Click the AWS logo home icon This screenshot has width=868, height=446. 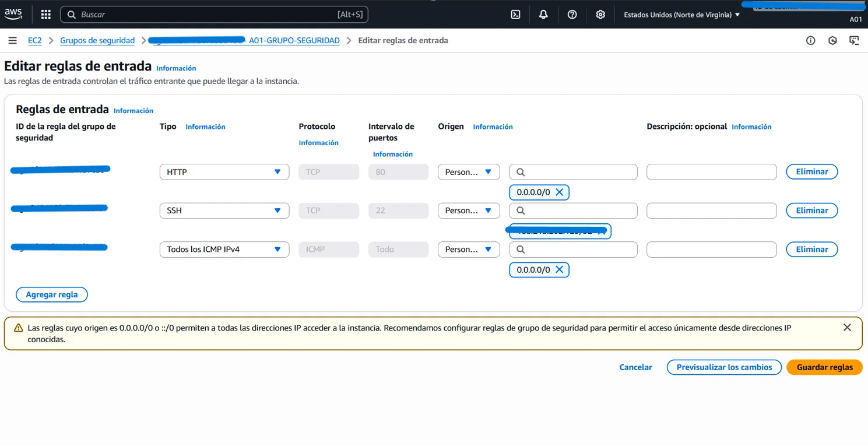point(13,14)
